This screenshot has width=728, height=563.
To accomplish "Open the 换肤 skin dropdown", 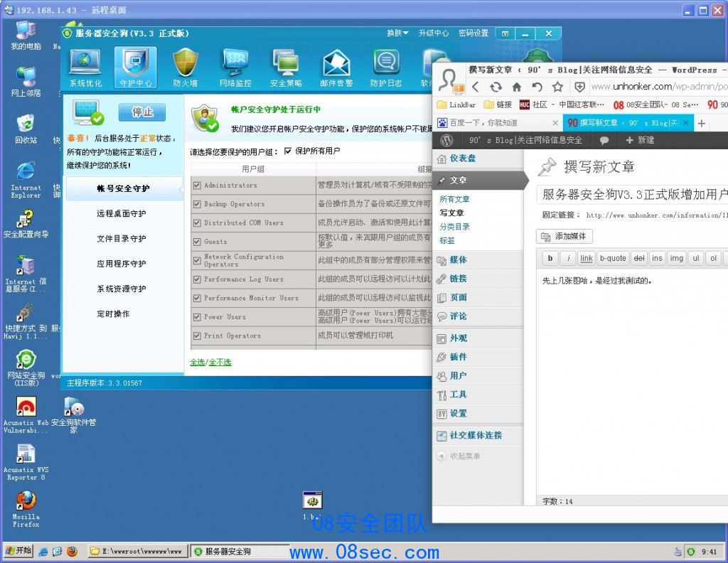I will [398, 33].
